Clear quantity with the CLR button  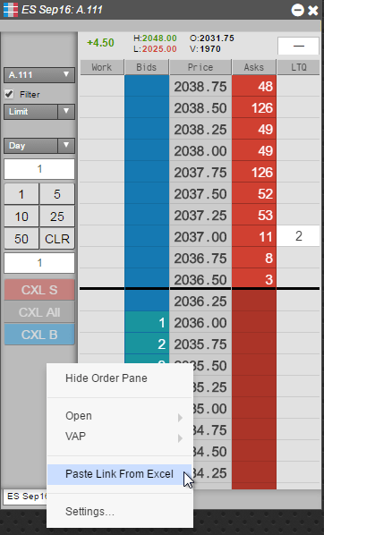[57, 239]
